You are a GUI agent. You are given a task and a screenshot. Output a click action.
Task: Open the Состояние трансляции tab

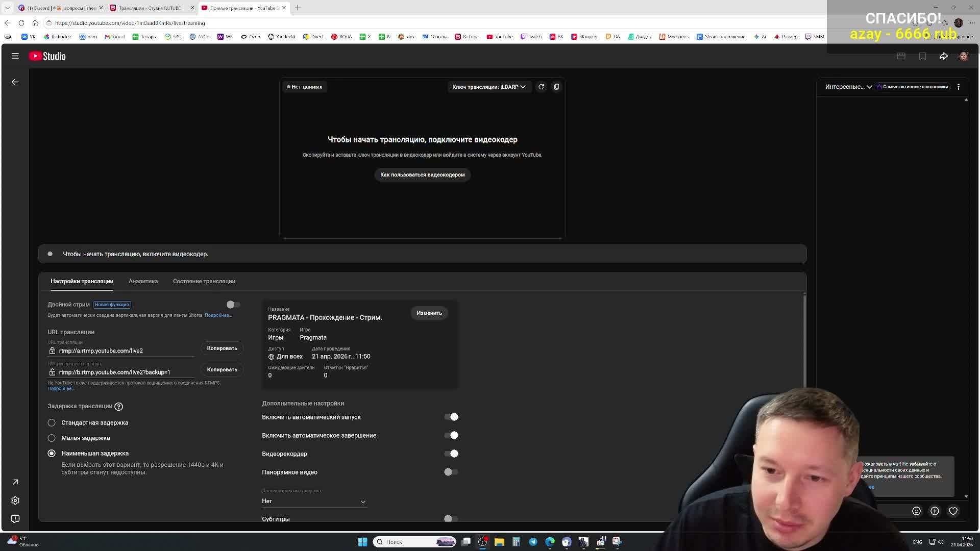point(204,281)
